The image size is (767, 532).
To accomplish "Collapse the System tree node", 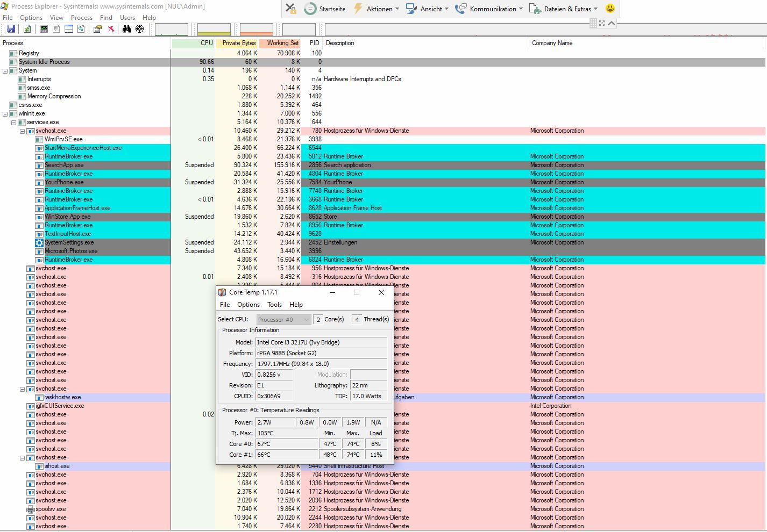I will click(x=5, y=71).
